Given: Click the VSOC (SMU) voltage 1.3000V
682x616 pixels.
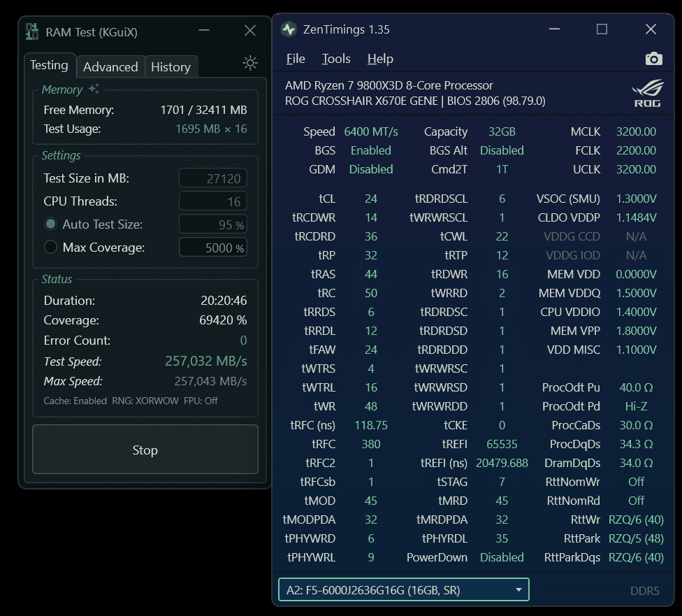Looking at the screenshot, I should pos(636,199).
